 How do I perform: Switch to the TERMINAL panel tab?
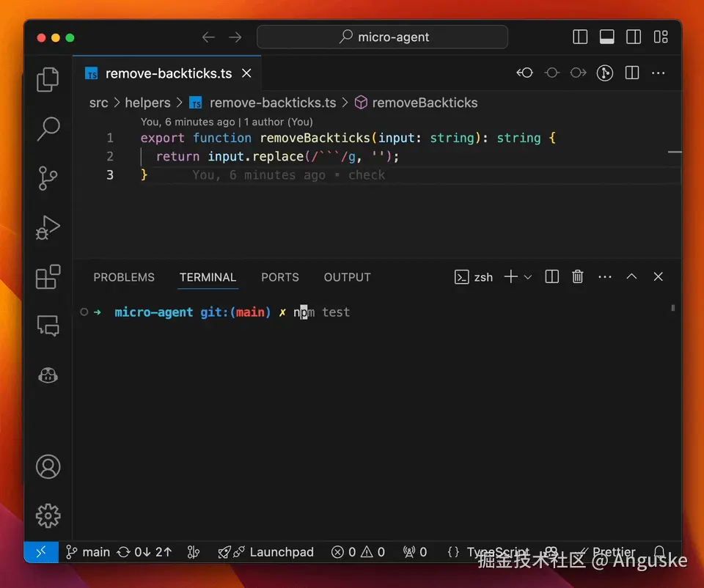click(x=208, y=277)
